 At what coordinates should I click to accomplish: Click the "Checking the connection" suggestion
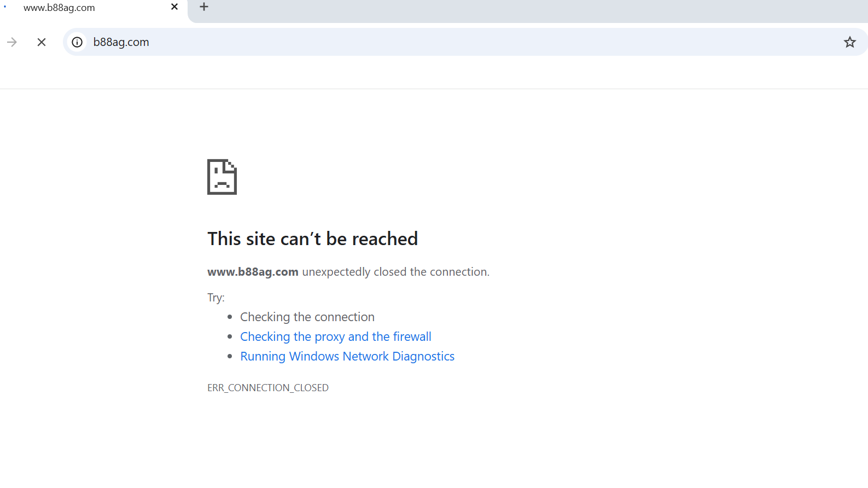pyautogui.click(x=307, y=317)
